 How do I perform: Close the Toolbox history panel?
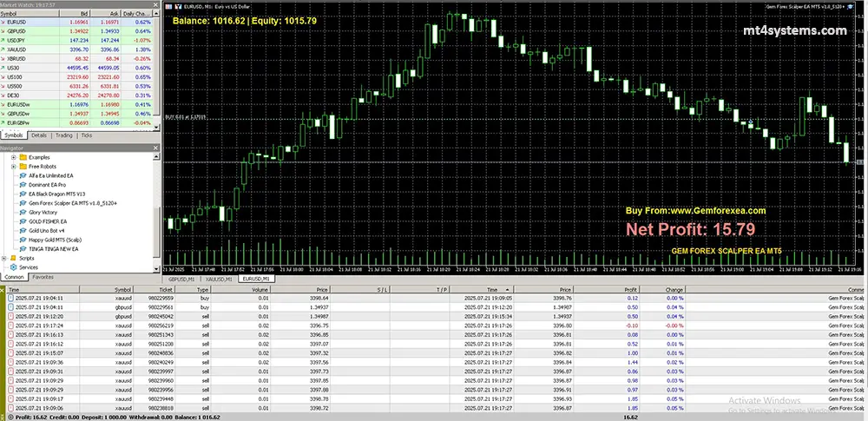tap(3, 289)
